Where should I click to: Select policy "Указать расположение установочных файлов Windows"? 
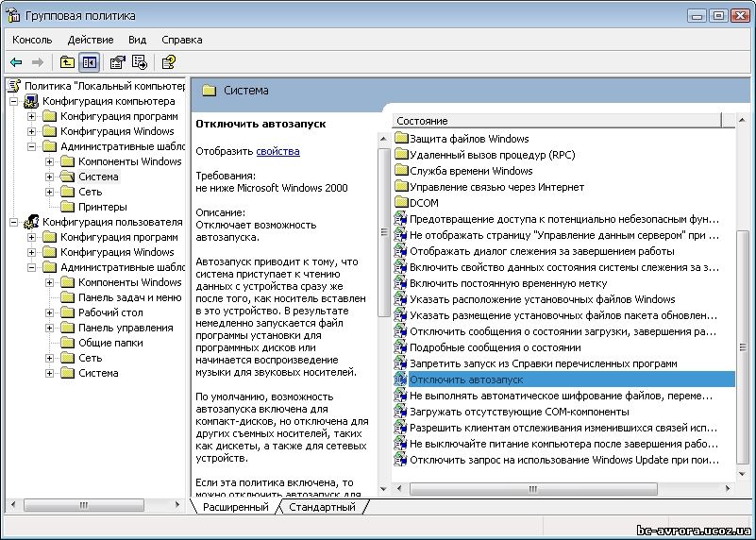coord(543,299)
